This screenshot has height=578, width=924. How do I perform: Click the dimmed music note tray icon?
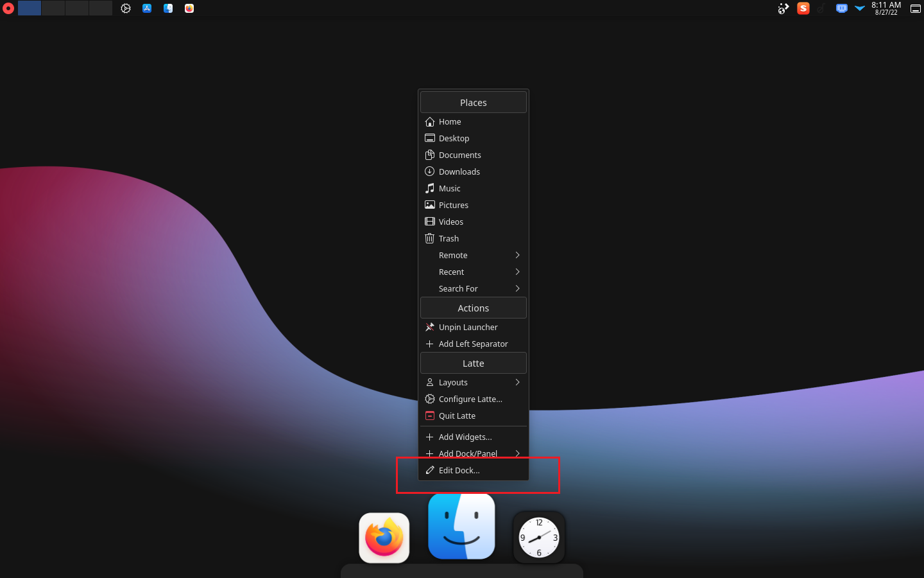click(x=822, y=8)
